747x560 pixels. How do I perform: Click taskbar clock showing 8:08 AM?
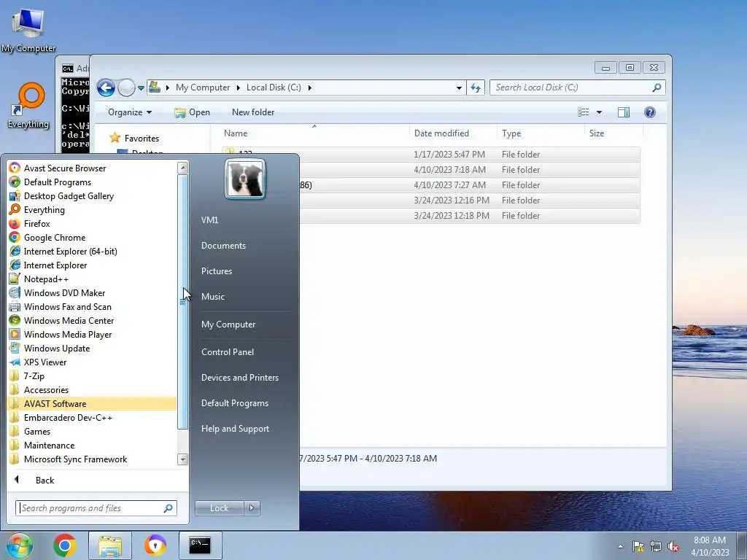pyautogui.click(x=709, y=540)
